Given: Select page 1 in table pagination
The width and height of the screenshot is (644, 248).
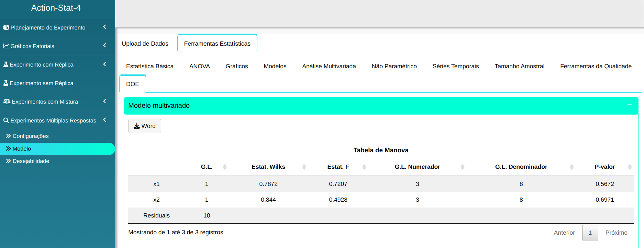Looking at the screenshot, I should [590, 233].
